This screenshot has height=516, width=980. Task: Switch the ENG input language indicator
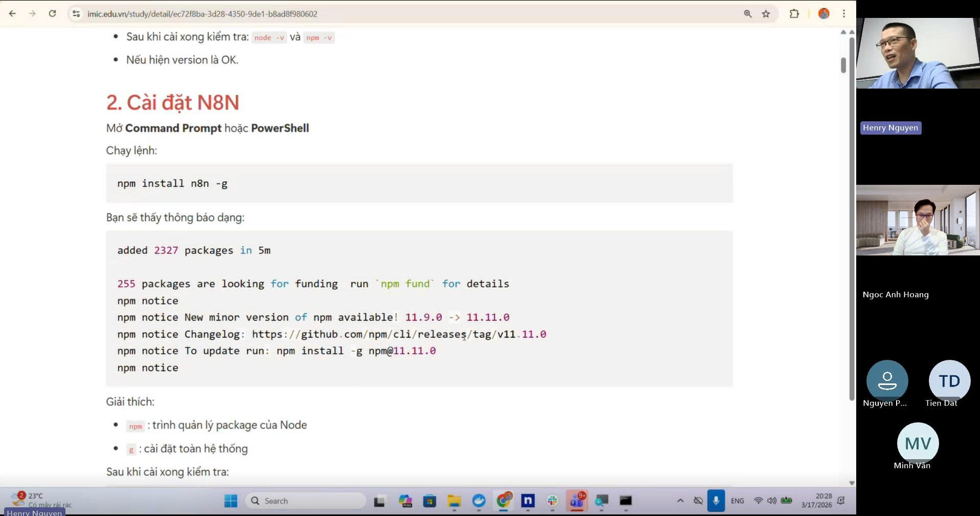(x=738, y=501)
